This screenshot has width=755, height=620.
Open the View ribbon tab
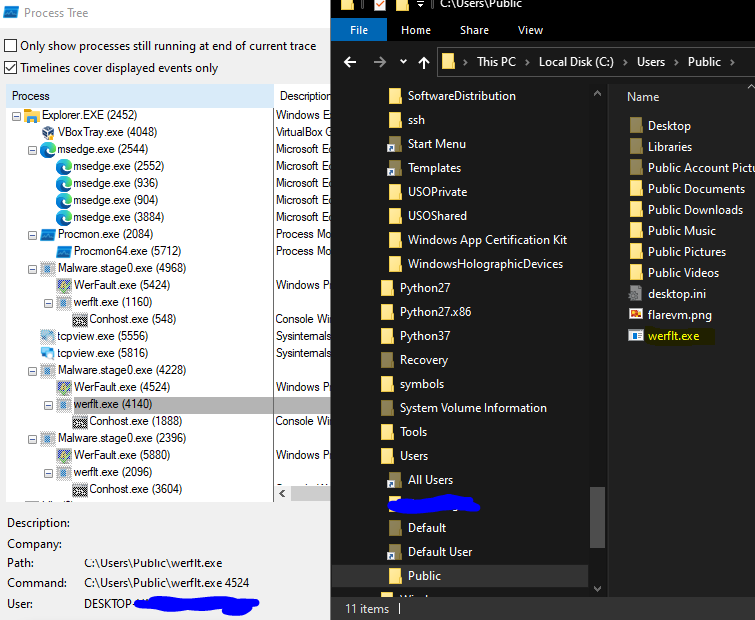530,30
